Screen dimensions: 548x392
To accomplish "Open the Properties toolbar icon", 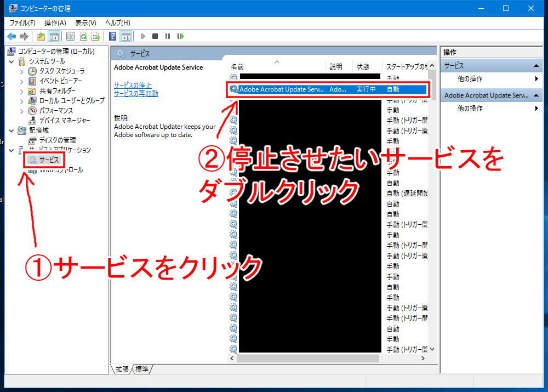I will [71, 36].
